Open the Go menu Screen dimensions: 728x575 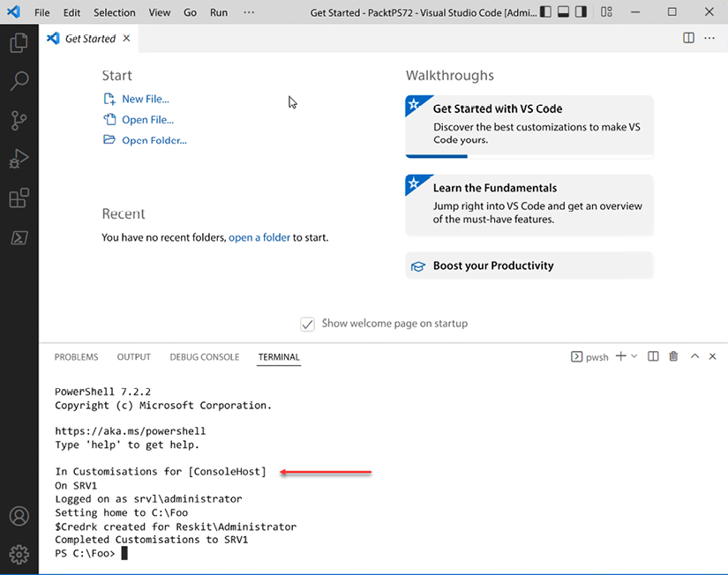click(x=190, y=12)
